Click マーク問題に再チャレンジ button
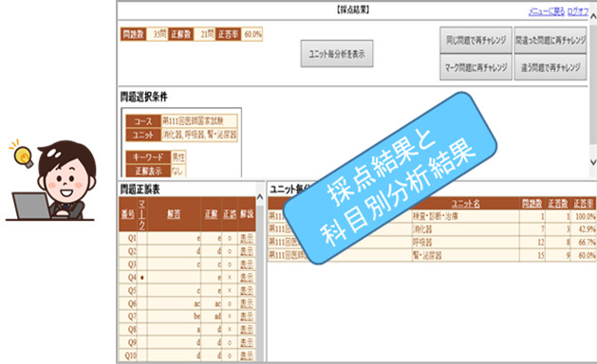Viewport: 597px width, 364px height. coord(476,67)
